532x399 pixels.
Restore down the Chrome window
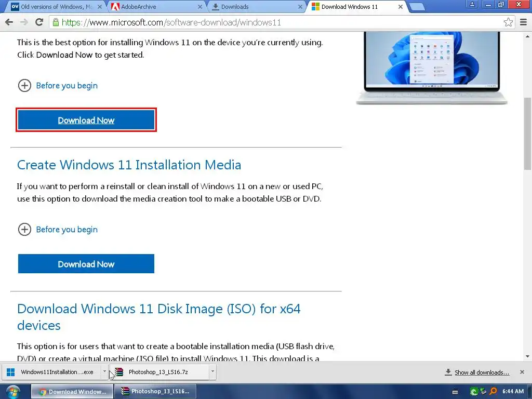coord(501,4)
